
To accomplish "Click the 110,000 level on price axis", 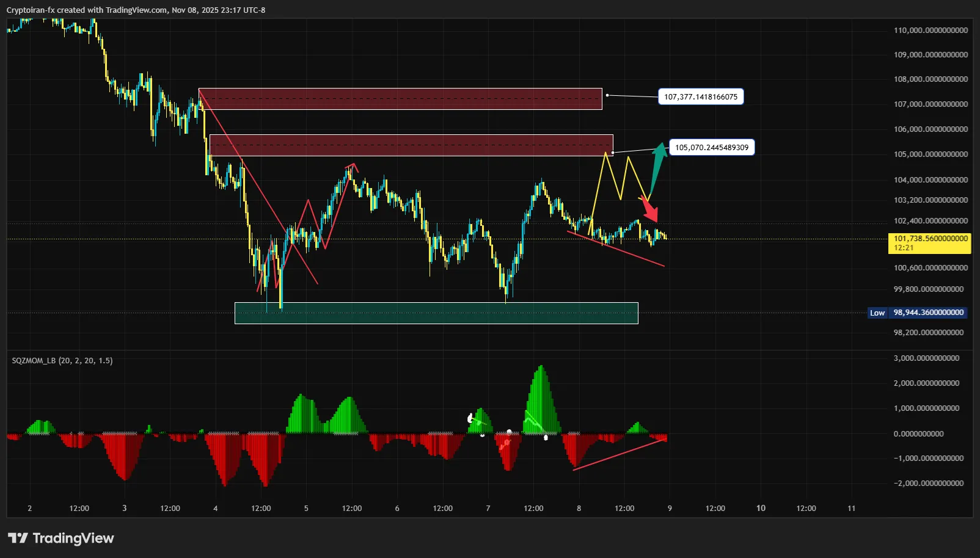I will (x=930, y=31).
